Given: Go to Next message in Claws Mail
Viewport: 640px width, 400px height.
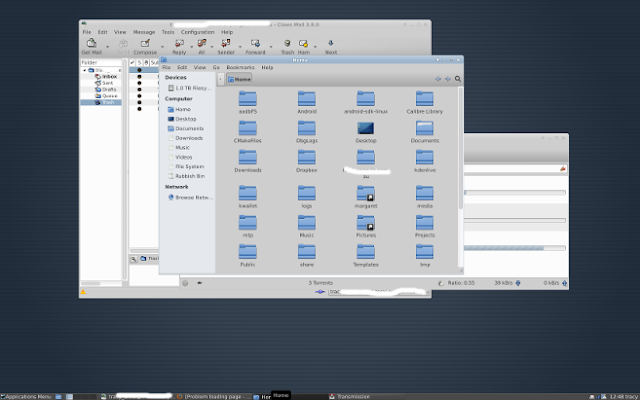Looking at the screenshot, I should coord(331,47).
